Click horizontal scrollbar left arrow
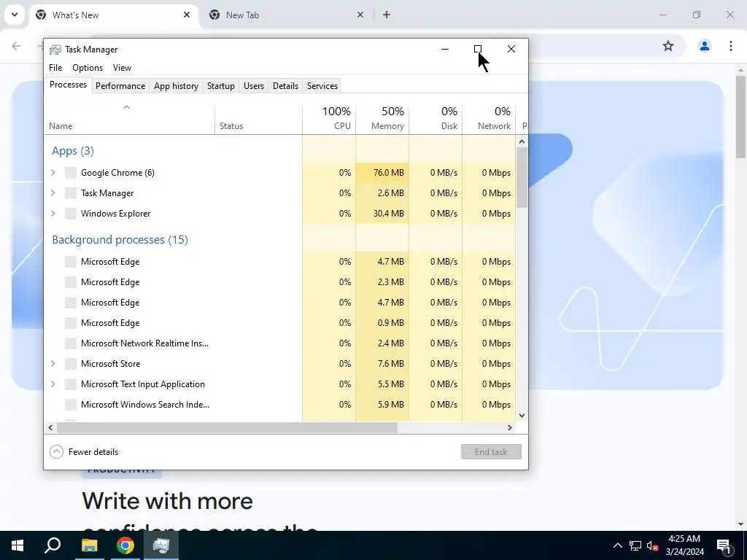Image resolution: width=747 pixels, height=560 pixels. tap(50, 427)
